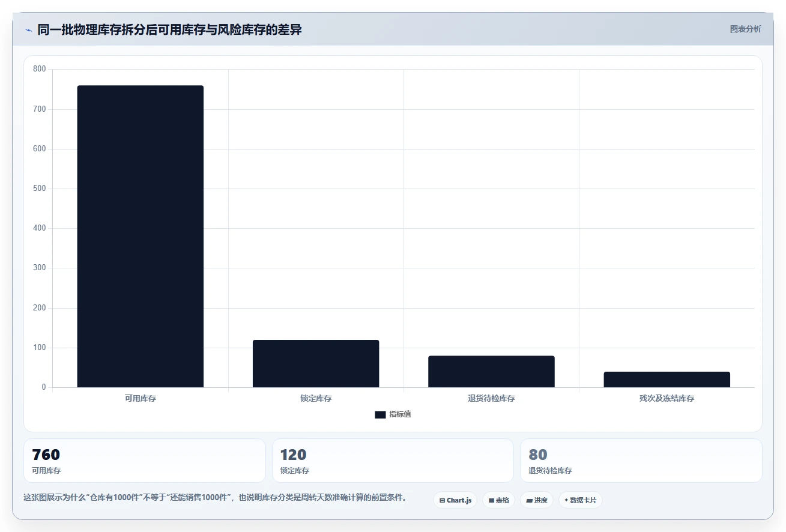
Task: Click the 700 y-axis tick label
Action: tap(40, 109)
